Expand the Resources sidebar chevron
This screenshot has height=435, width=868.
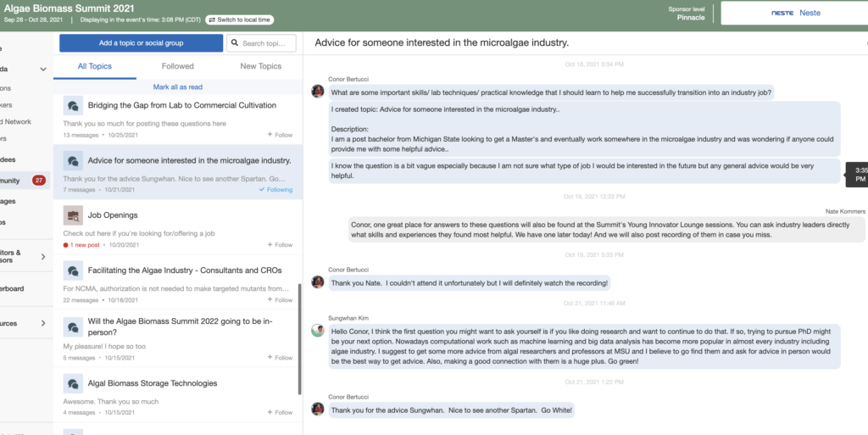click(x=43, y=323)
